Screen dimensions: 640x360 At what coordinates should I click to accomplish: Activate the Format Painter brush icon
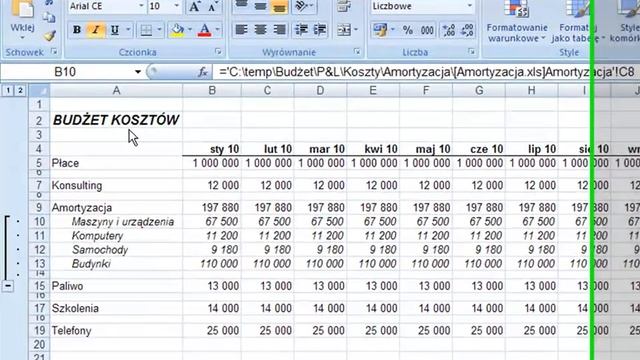tap(49, 36)
